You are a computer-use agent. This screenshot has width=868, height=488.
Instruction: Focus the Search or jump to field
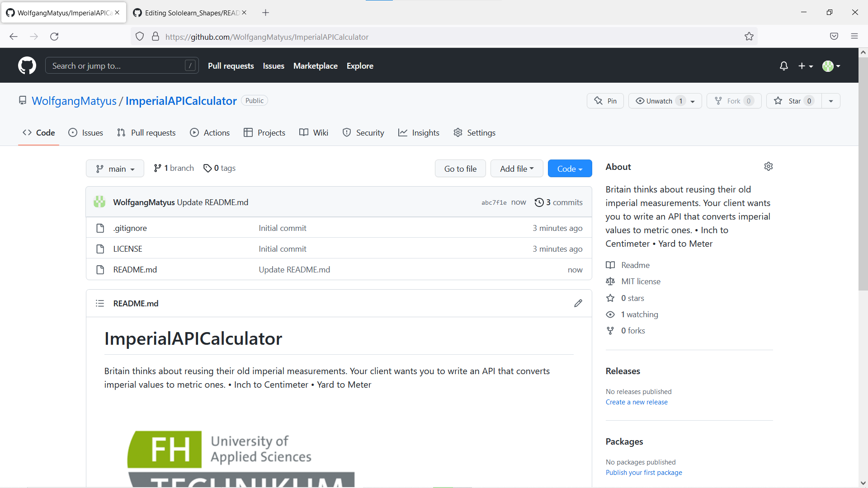coord(122,66)
